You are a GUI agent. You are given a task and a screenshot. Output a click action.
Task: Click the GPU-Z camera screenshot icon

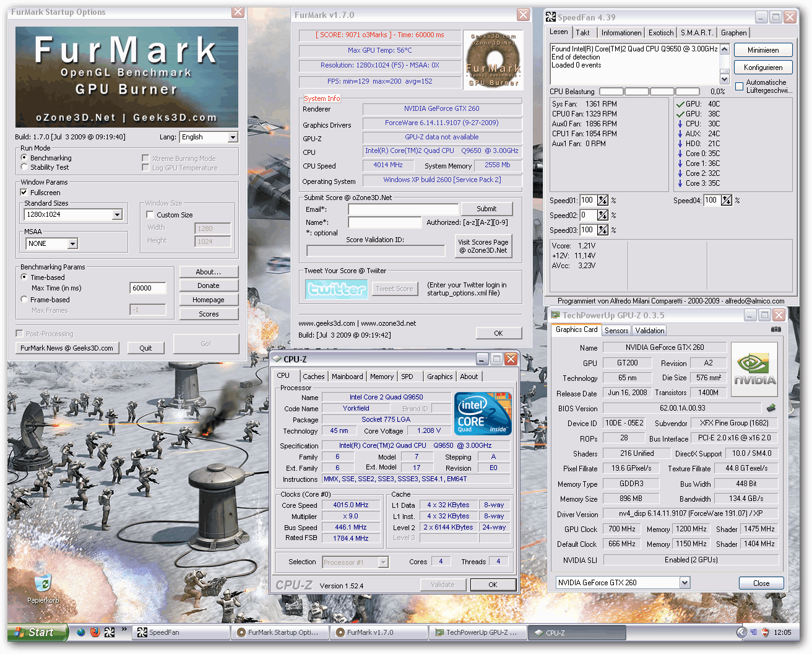point(775,329)
